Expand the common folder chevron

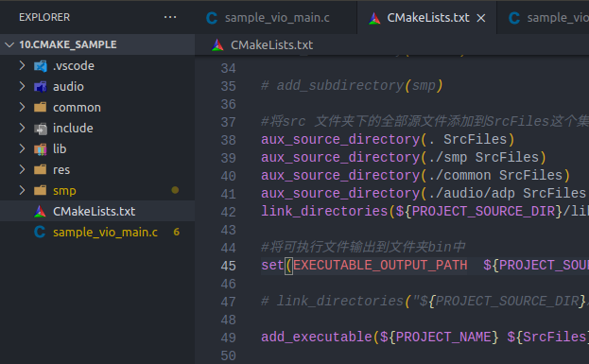point(22,108)
